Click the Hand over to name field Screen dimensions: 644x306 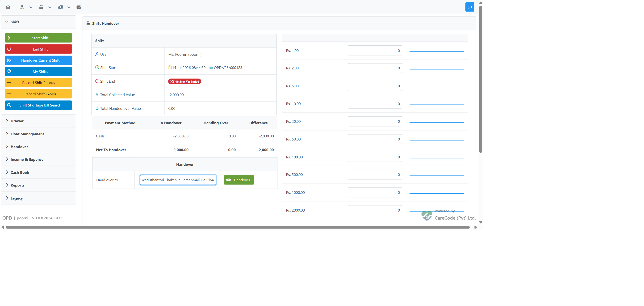click(178, 180)
